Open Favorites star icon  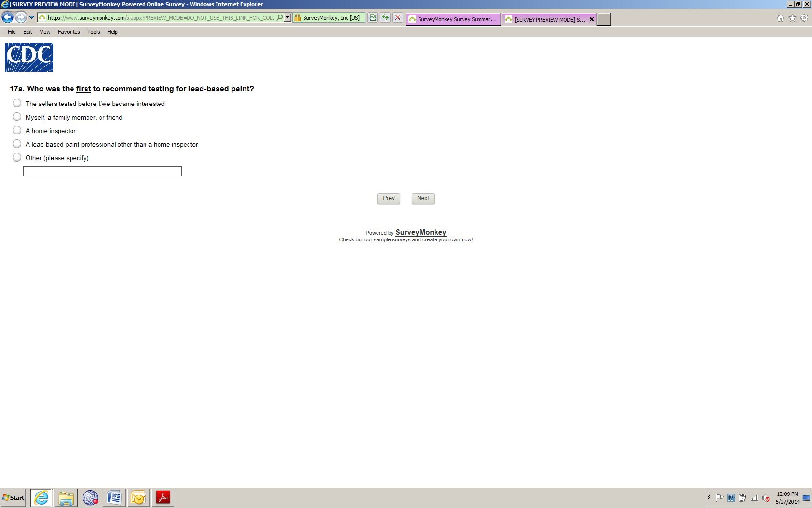(x=792, y=18)
